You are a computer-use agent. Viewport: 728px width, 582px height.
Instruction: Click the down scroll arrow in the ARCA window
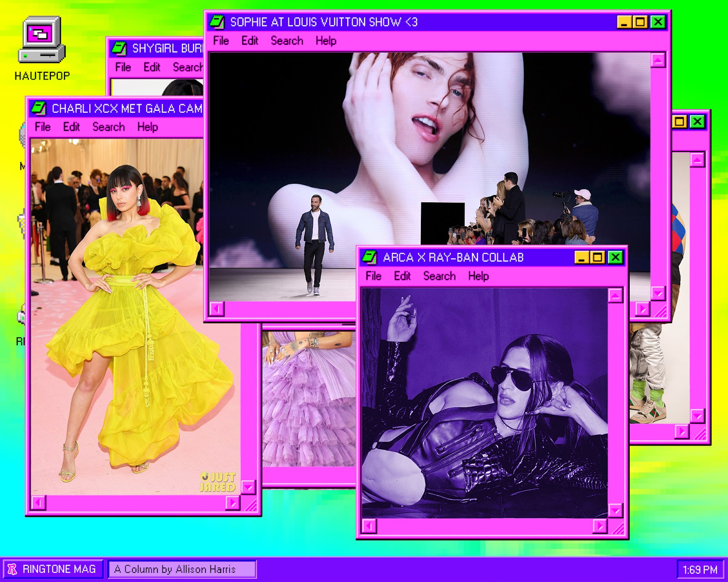[615, 511]
